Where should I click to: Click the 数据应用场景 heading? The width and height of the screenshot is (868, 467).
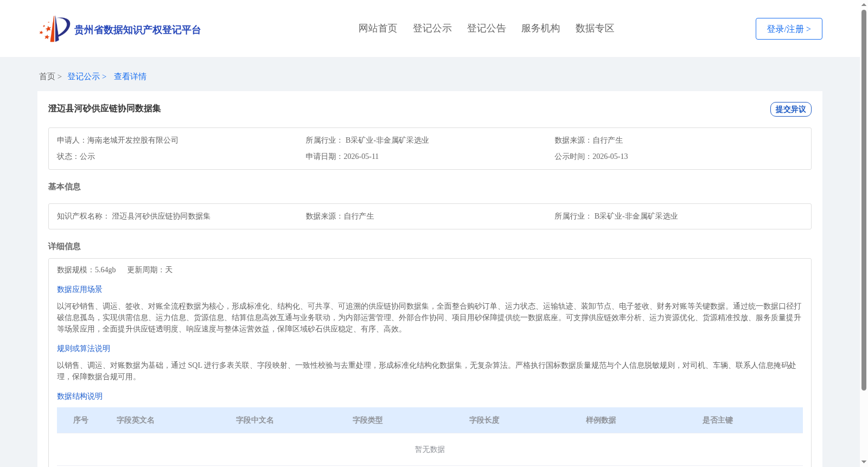[x=80, y=289]
